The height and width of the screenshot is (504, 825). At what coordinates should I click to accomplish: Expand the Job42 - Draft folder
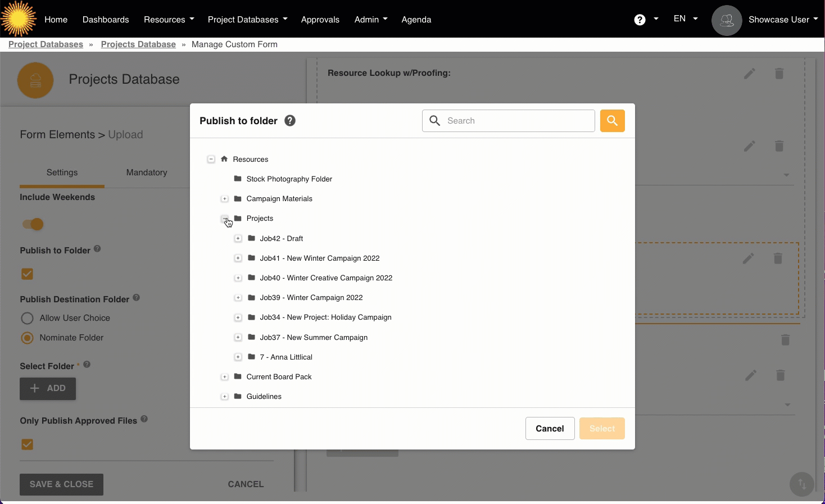(238, 239)
